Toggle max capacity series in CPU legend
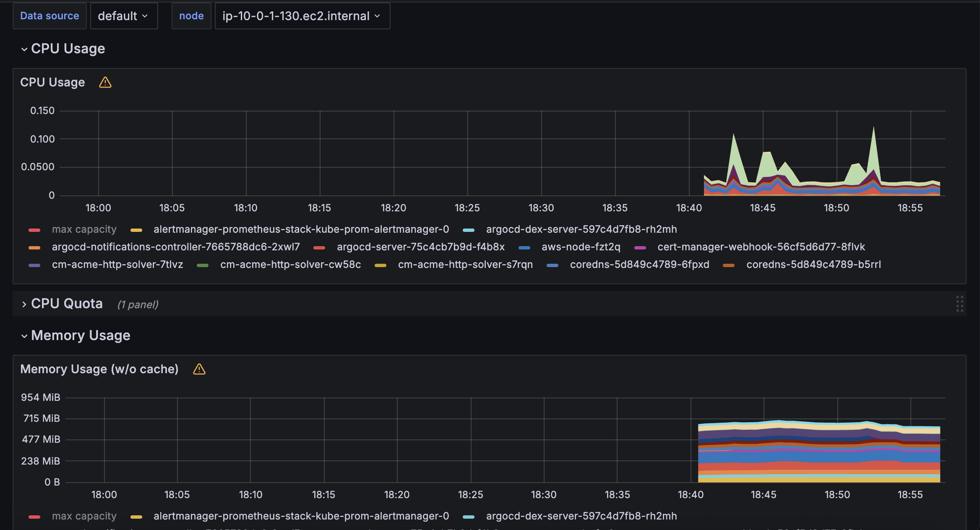This screenshot has height=530, width=980. pyautogui.click(x=84, y=230)
